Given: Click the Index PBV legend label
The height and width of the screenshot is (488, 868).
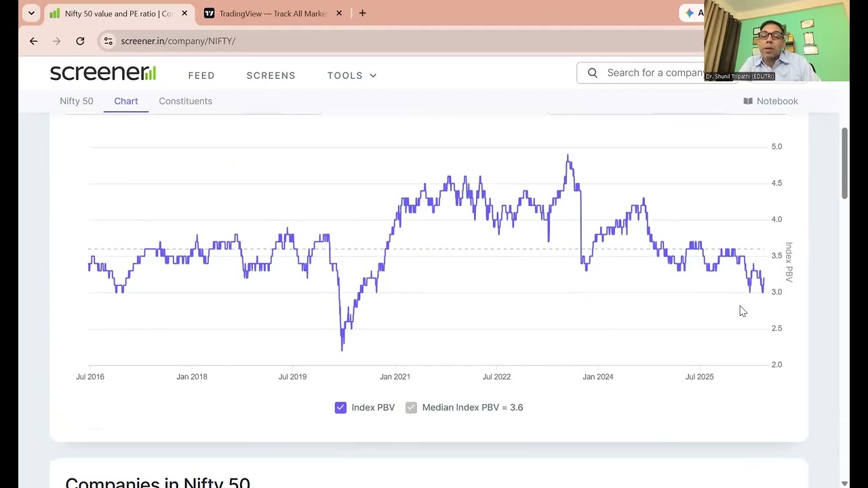Looking at the screenshot, I should (x=373, y=407).
